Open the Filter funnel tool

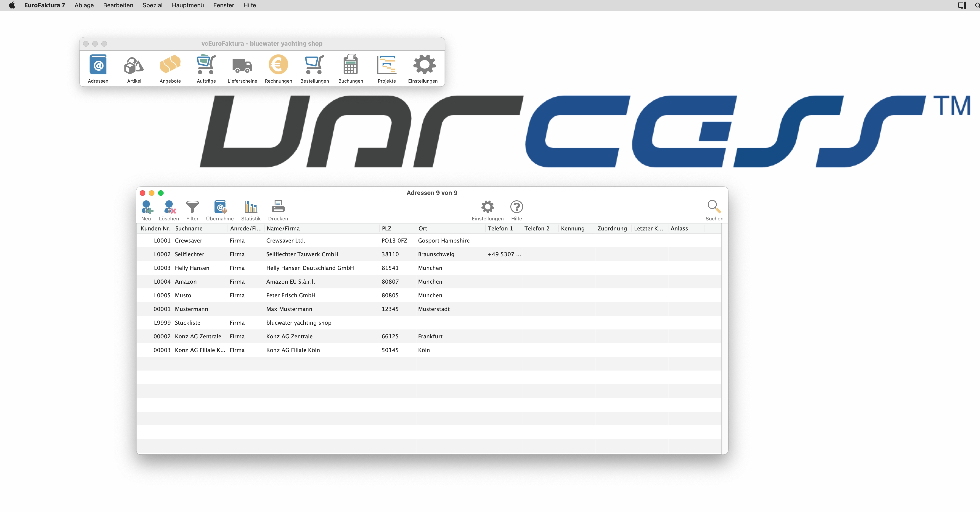point(192,208)
